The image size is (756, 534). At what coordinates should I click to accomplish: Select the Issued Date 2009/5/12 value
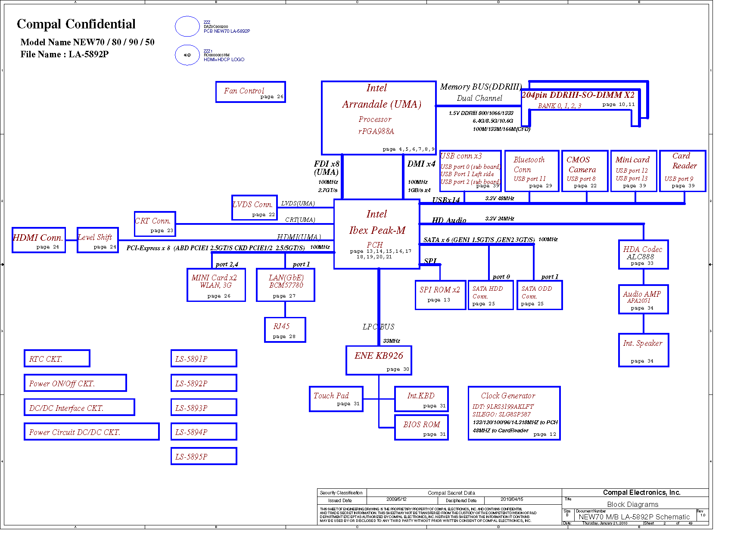396,500
